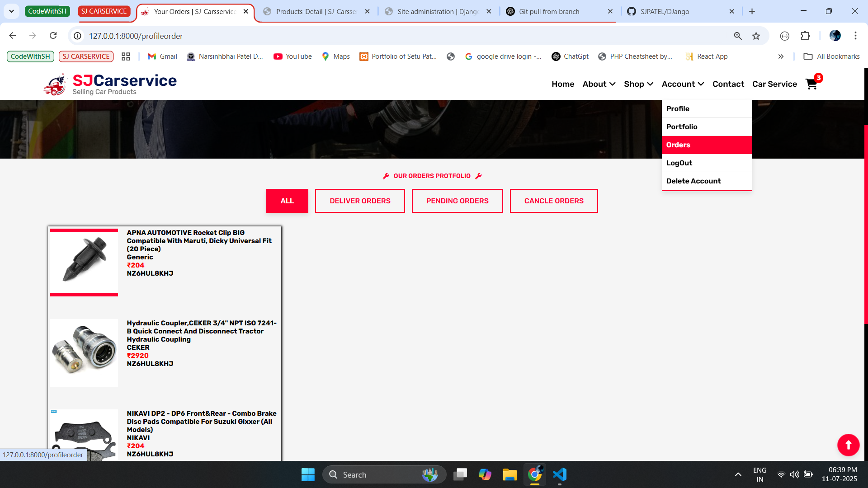Click the red scroll-to-top arrow button
Viewport: 868px width, 488px height.
(848, 445)
